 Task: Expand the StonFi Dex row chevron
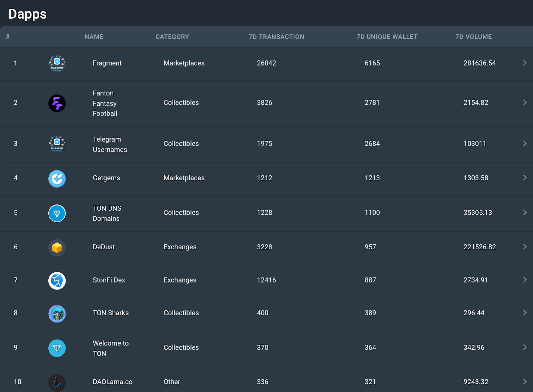pos(525,280)
